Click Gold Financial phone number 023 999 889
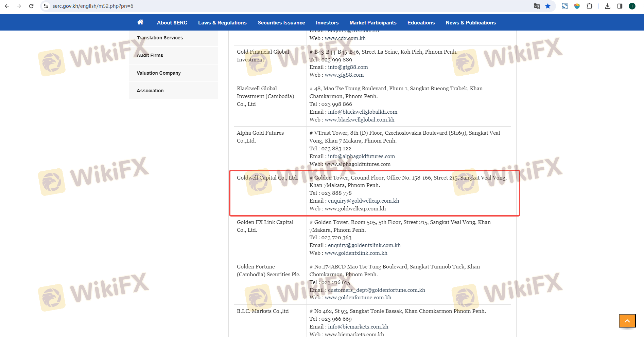The height and width of the screenshot is (337, 644). [x=337, y=60]
